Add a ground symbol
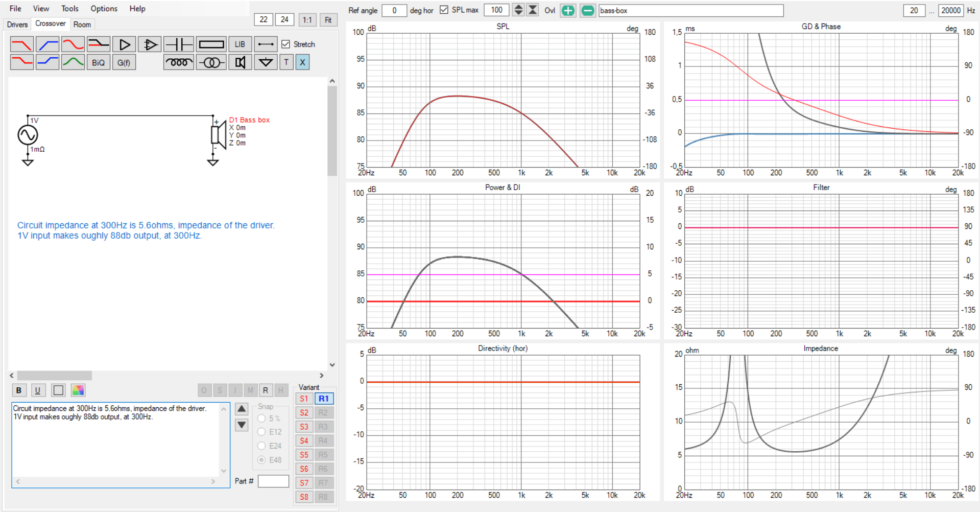 [266, 62]
